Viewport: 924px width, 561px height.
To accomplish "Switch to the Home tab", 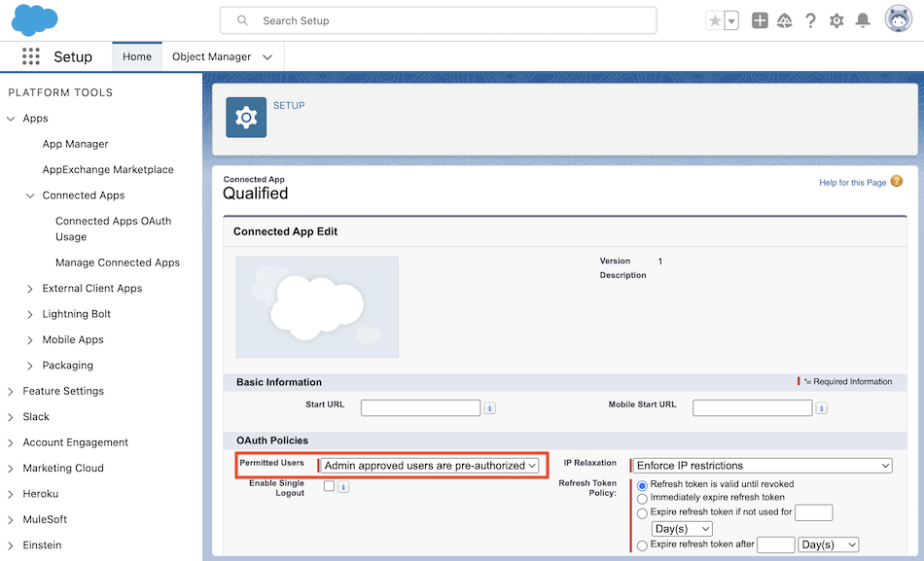I will click(x=137, y=56).
